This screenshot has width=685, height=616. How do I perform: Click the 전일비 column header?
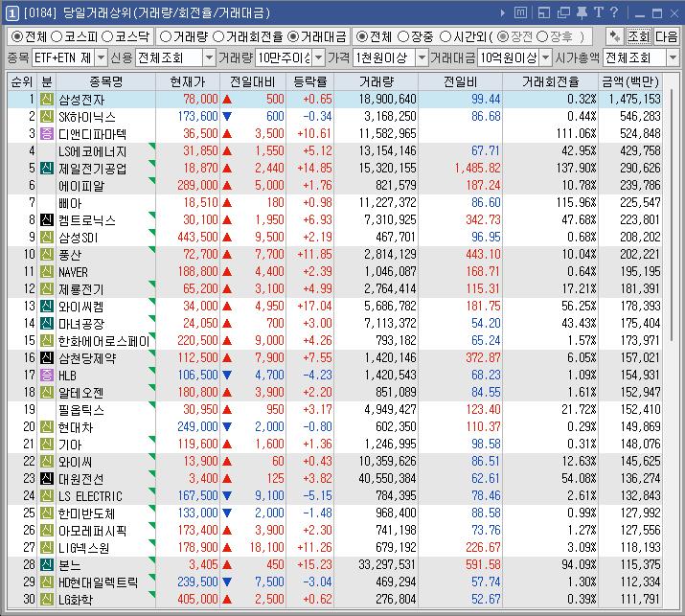[x=460, y=81]
